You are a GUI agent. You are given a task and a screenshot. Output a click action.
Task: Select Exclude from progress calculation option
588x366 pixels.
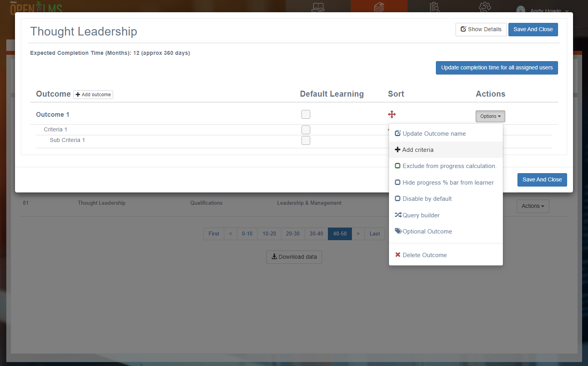[446, 166]
